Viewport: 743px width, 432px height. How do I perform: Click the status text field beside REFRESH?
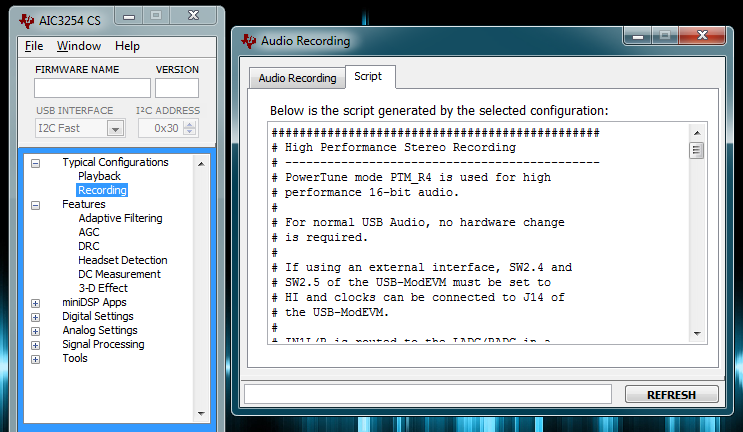tap(428, 394)
